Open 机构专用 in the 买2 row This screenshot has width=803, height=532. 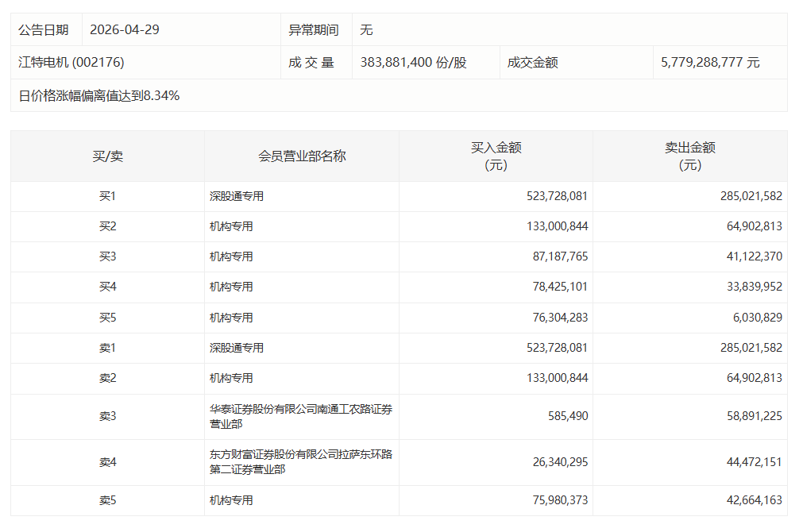pyautogui.click(x=231, y=226)
